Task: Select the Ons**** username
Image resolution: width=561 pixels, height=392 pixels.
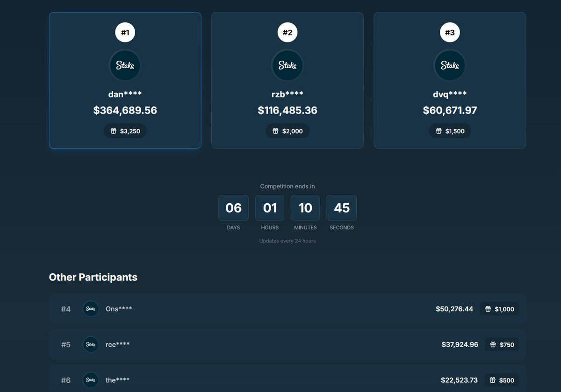Action: click(x=119, y=309)
